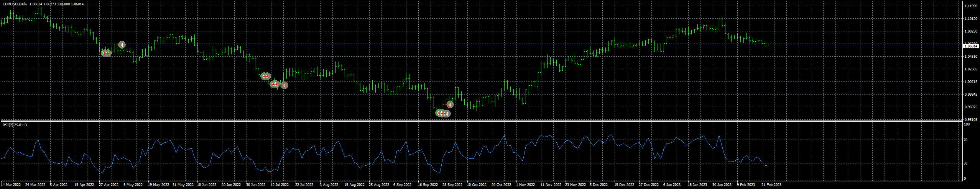Click the 0.96975 price axis label
The image size is (980, 189).
coord(971,107)
